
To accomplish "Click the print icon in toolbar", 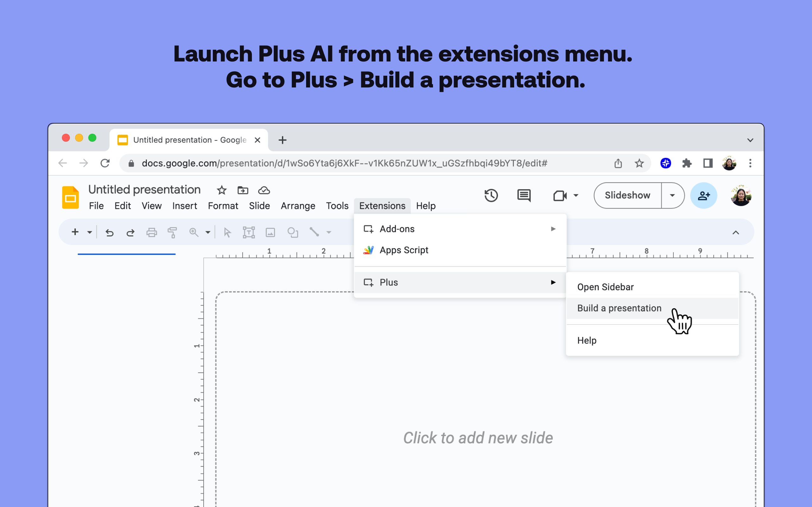I will 152,232.
